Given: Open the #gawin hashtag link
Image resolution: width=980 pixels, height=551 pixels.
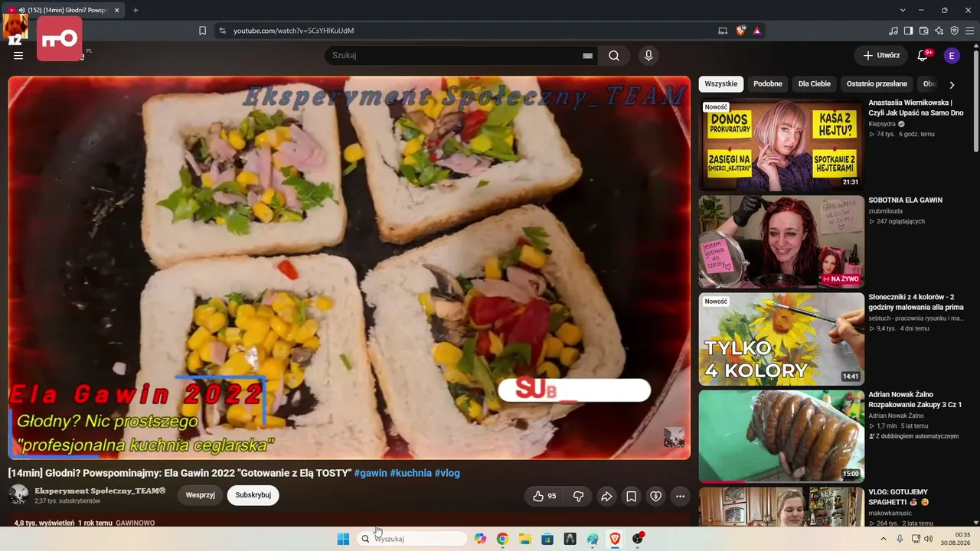Looking at the screenshot, I should [371, 473].
